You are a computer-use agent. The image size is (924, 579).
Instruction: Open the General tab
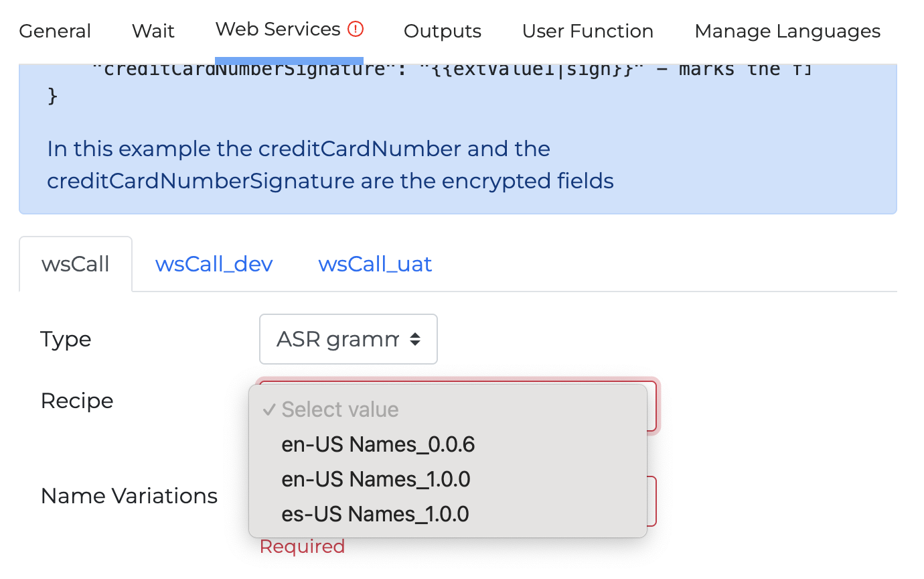[x=55, y=31]
